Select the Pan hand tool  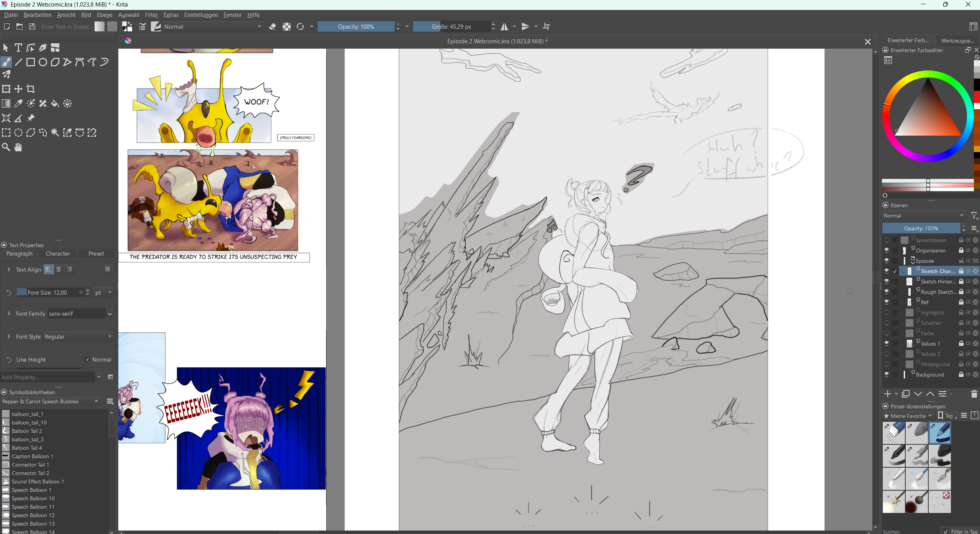click(18, 147)
